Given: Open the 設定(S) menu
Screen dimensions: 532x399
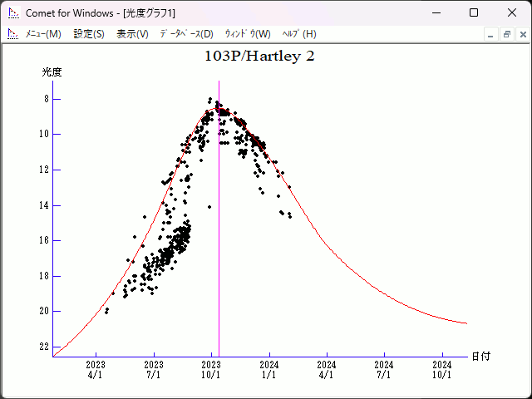Looking at the screenshot, I should coord(89,34).
